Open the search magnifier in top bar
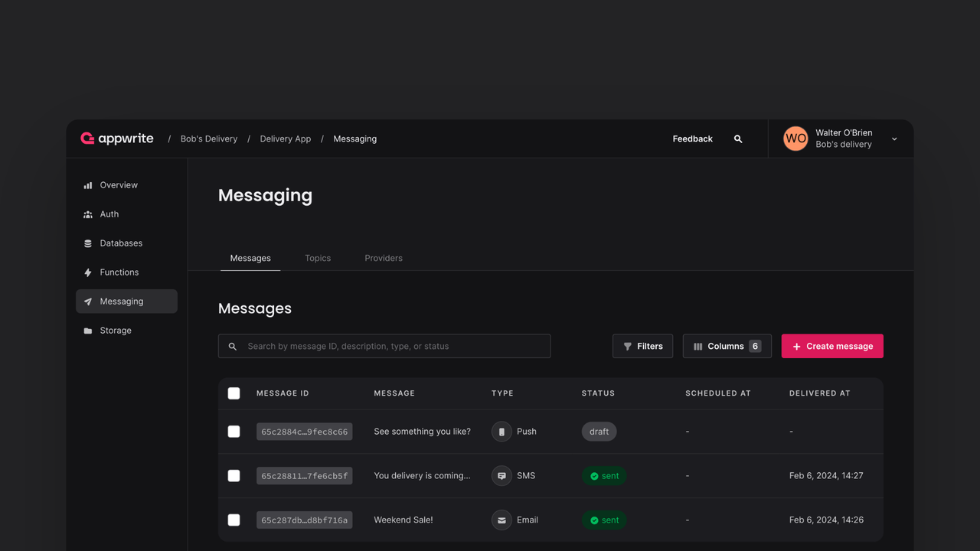The width and height of the screenshot is (980, 551). coord(738,139)
